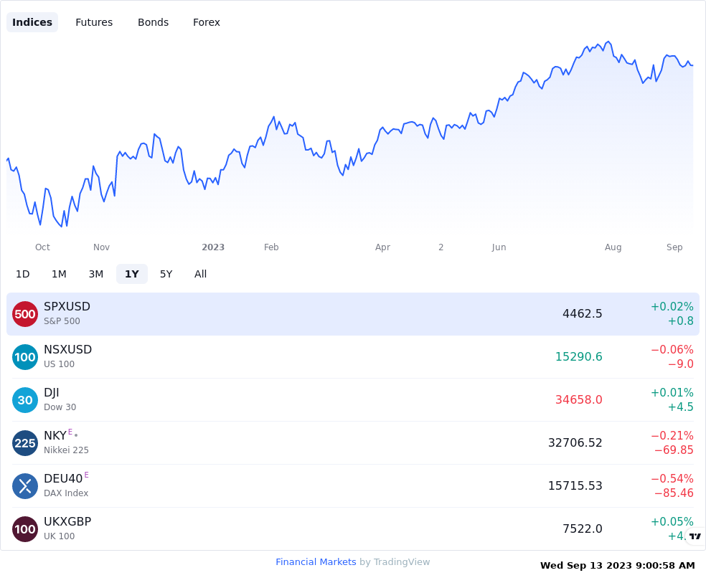Click the E marker next to DEU40
This screenshot has height=588, width=706.
pos(86,475)
